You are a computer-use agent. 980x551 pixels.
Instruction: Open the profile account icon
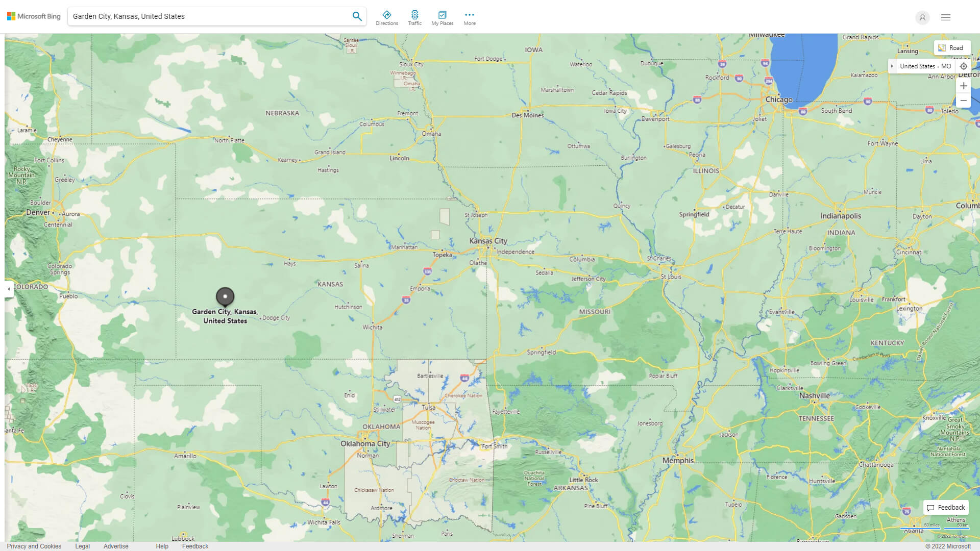tap(922, 17)
